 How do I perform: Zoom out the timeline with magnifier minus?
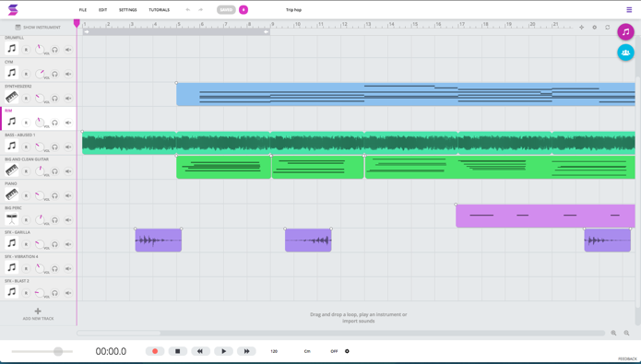coord(626,333)
